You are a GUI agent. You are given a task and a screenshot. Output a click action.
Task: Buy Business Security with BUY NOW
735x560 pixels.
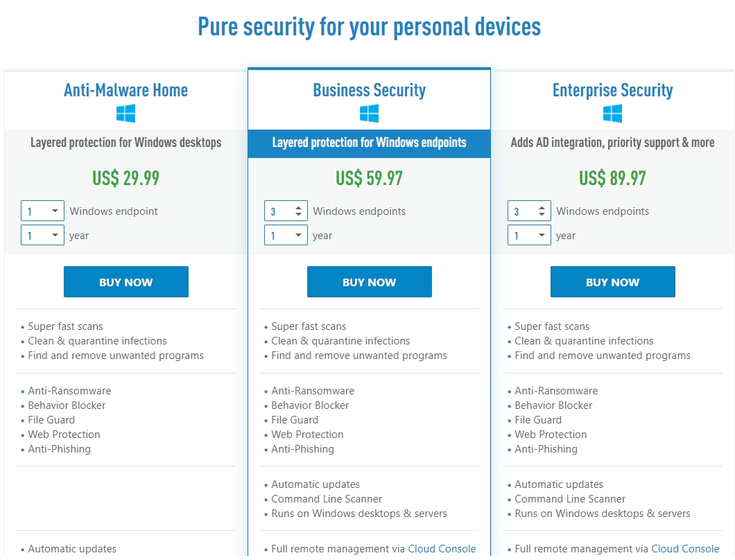tap(370, 281)
